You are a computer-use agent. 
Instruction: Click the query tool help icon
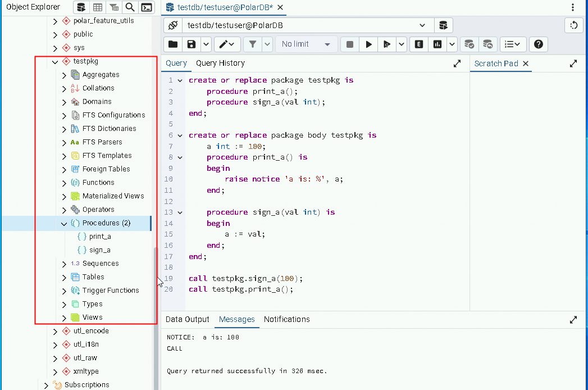pyautogui.click(x=538, y=44)
